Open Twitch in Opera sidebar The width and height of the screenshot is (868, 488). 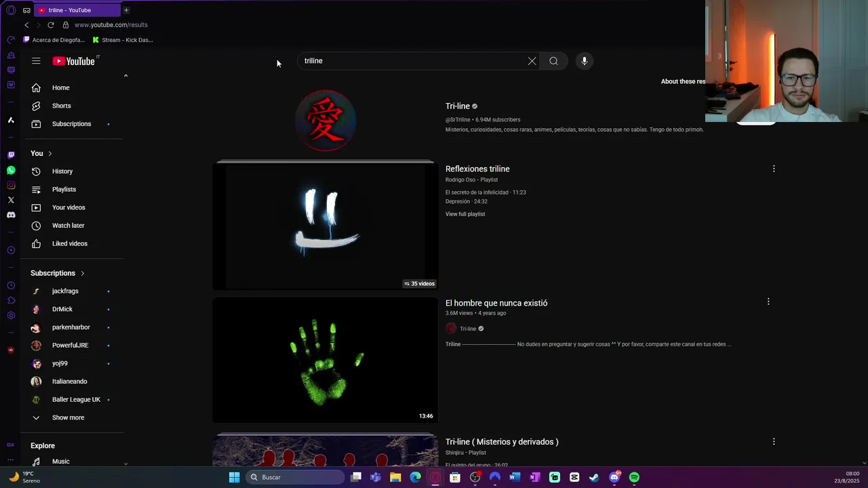pos(11,155)
